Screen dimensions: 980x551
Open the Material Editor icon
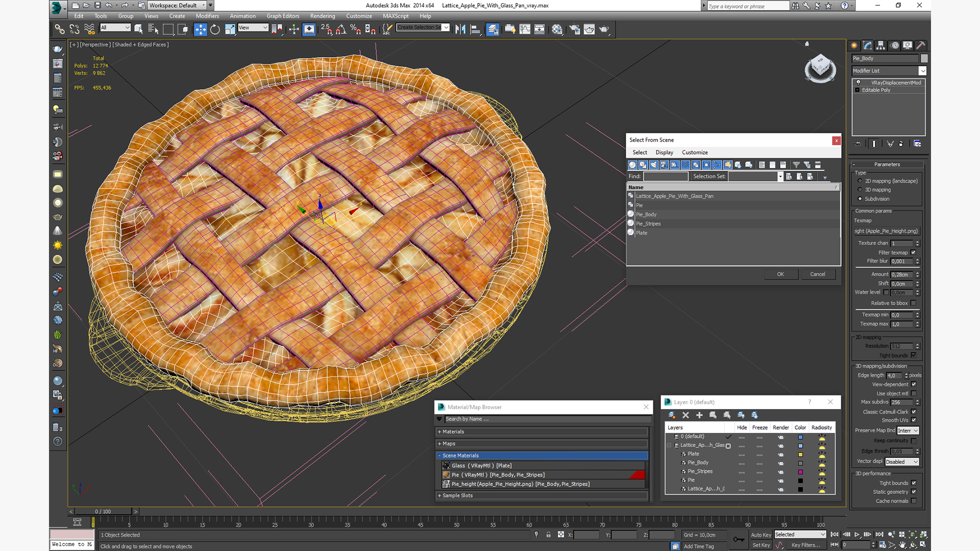click(x=557, y=29)
